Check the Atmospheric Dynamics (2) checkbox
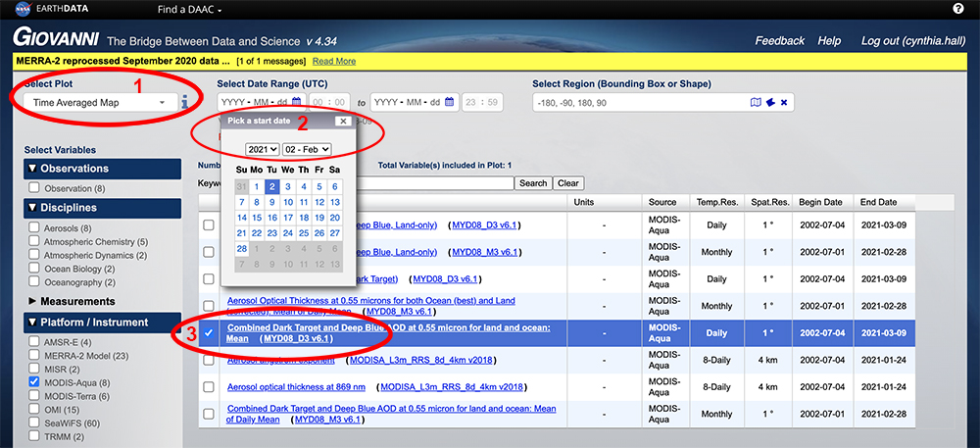 pos(33,255)
